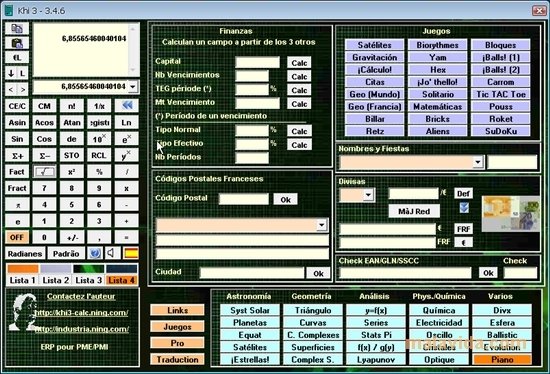Click the €L conversion button
This screenshot has width=550, height=374.
pyautogui.click(x=17, y=58)
